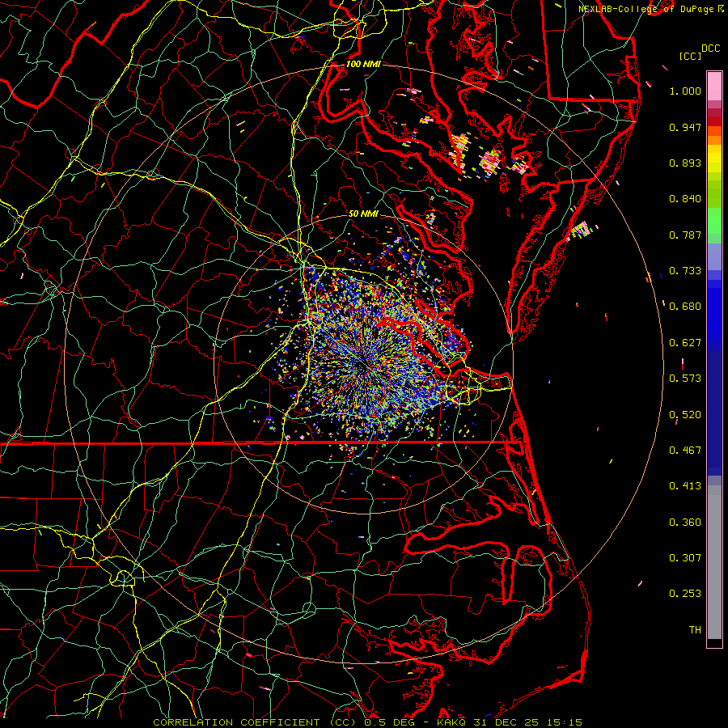This screenshot has height=728, width=728.
Task: Pick the gray segment of the color scale
Action: coord(714,562)
